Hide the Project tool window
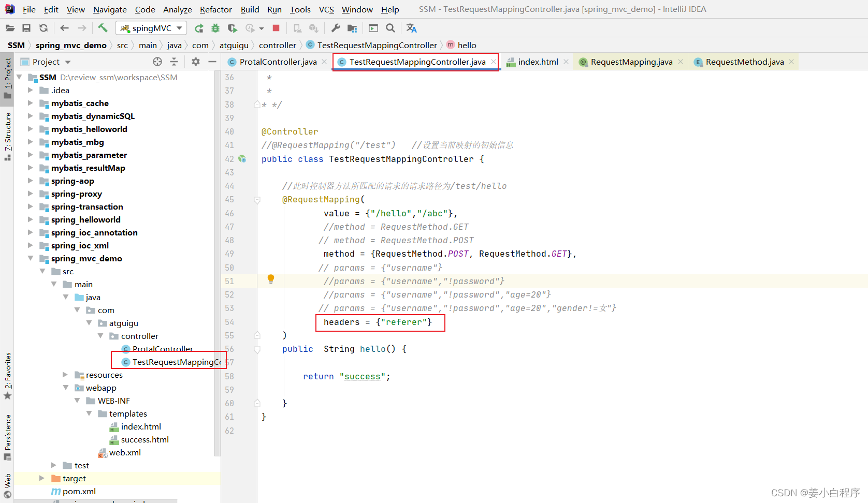The height and width of the screenshot is (503, 868). (212, 62)
